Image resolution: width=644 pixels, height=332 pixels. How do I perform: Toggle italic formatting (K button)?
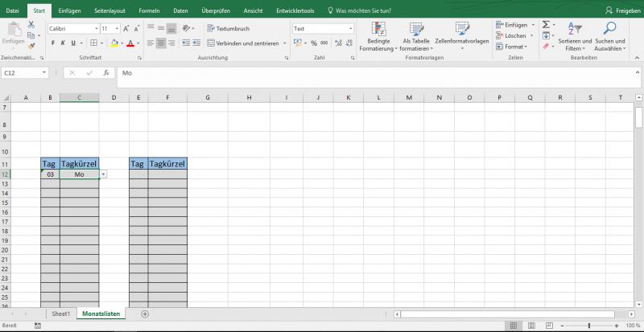click(63, 43)
